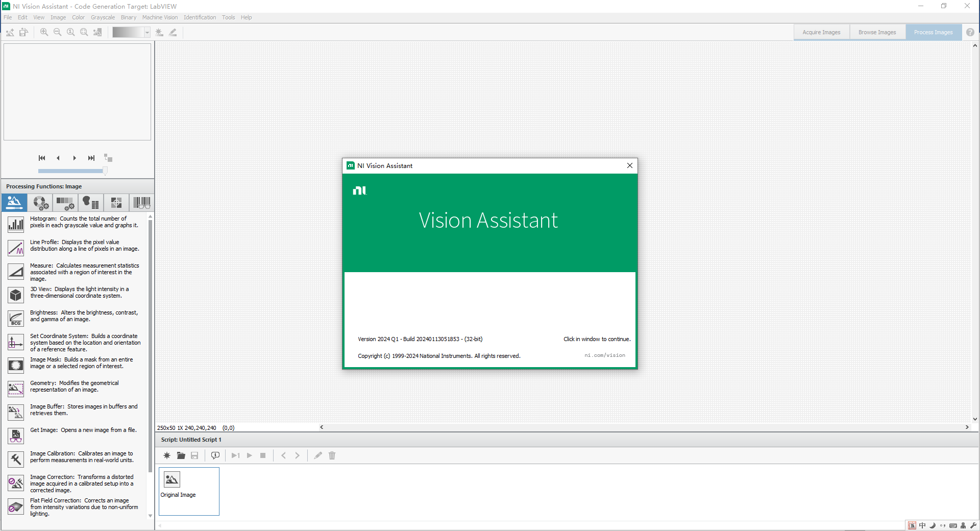This screenshot has width=980, height=531.
Task: Click the Zoom to Fit magnifier icon
Action: (84, 32)
